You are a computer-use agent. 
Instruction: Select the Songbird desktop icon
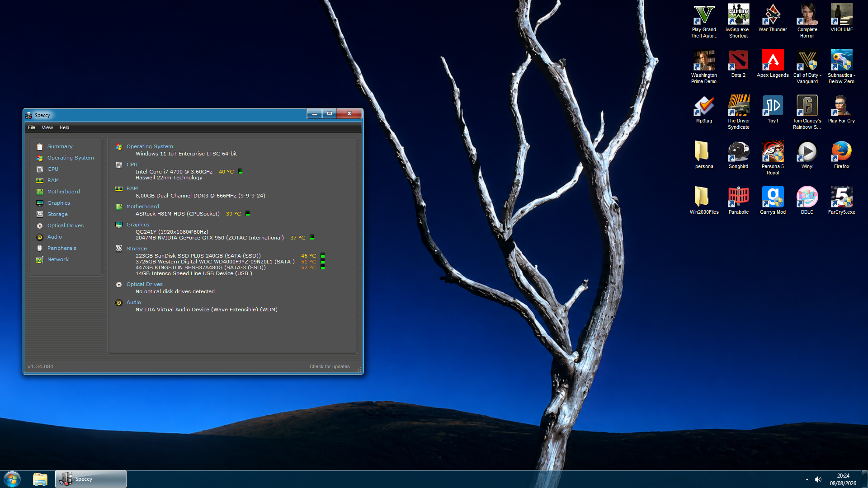pyautogui.click(x=738, y=155)
